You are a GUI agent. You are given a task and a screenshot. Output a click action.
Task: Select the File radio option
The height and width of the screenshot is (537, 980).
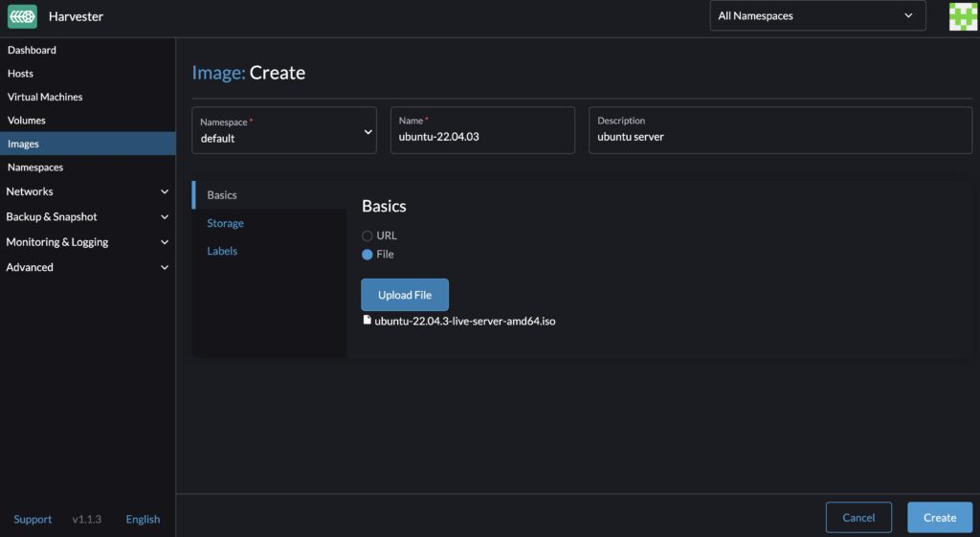pos(367,255)
